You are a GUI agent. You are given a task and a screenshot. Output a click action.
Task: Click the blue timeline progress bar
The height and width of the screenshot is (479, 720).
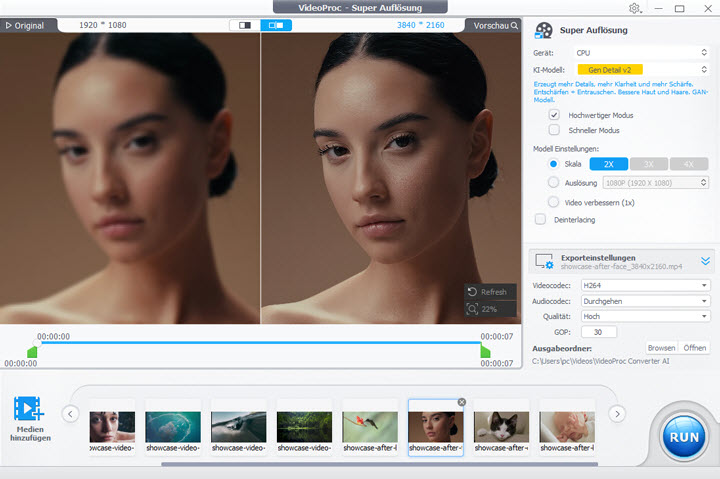[x=259, y=343]
